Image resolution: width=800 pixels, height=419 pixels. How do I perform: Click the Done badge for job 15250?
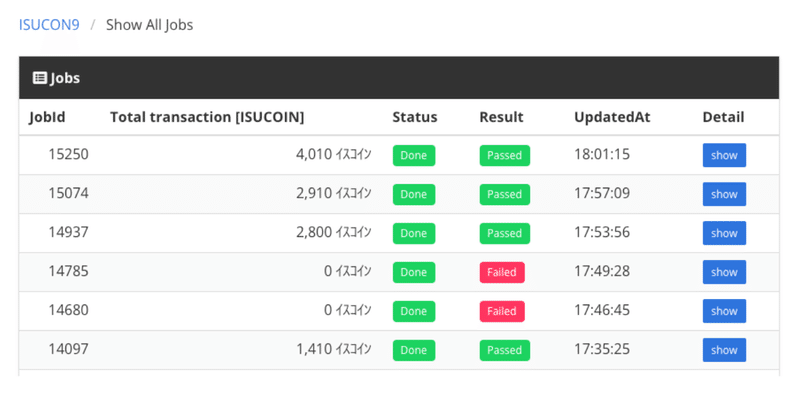pos(414,155)
